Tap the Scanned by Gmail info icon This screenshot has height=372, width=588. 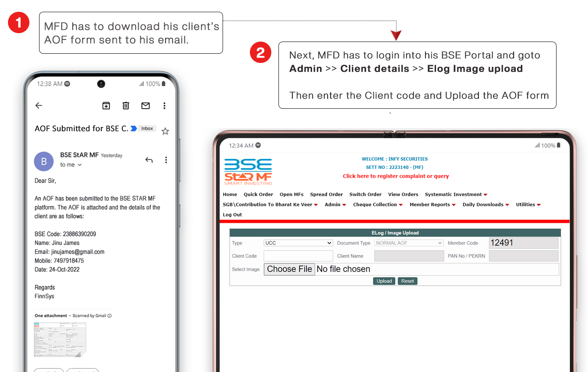110,316
